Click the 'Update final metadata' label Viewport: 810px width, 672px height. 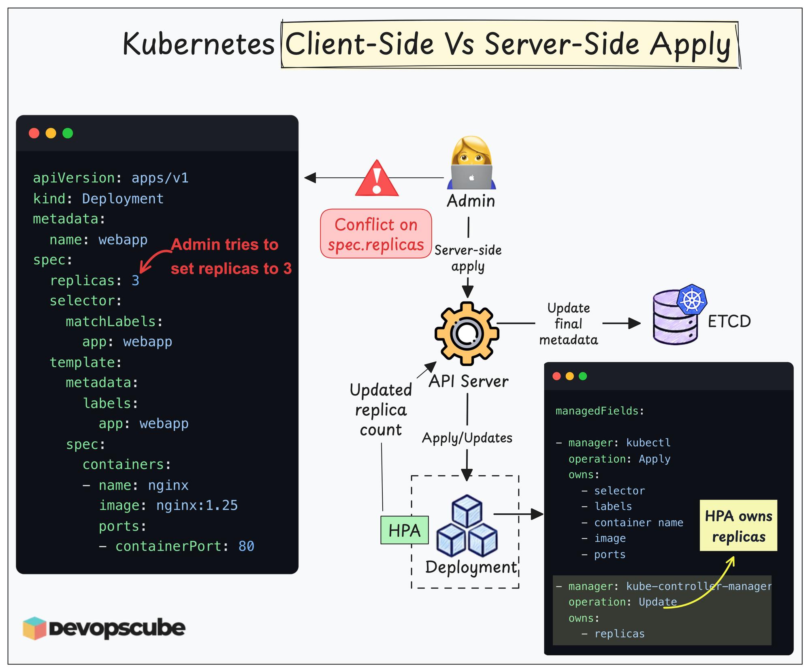click(x=569, y=324)
